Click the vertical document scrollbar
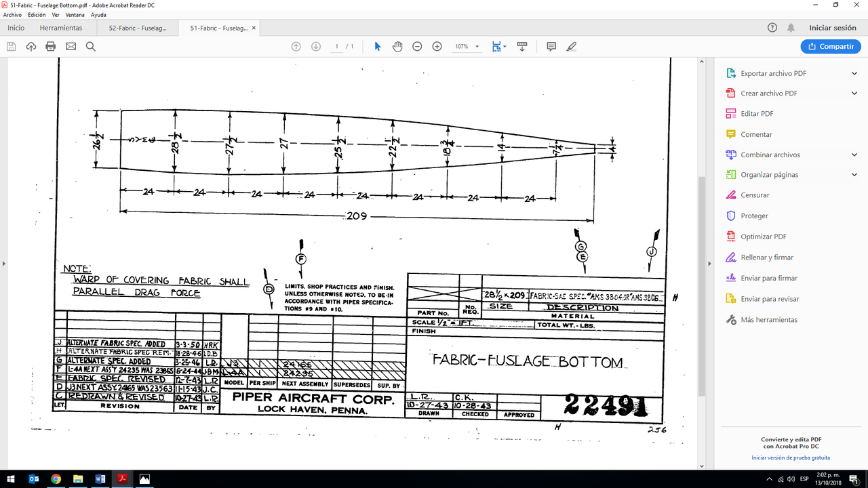 [702, 286]
